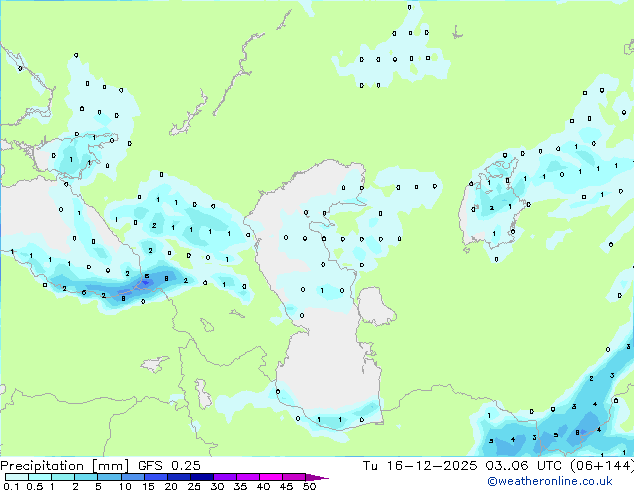The height and width of the screenshot is (490, 634).
Task: Click the '0.1' legend scale label
Action: (11, 486)
